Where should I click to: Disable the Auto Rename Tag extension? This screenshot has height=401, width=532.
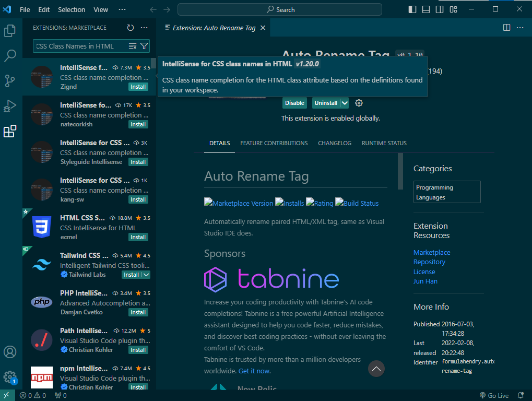point(294,103)
